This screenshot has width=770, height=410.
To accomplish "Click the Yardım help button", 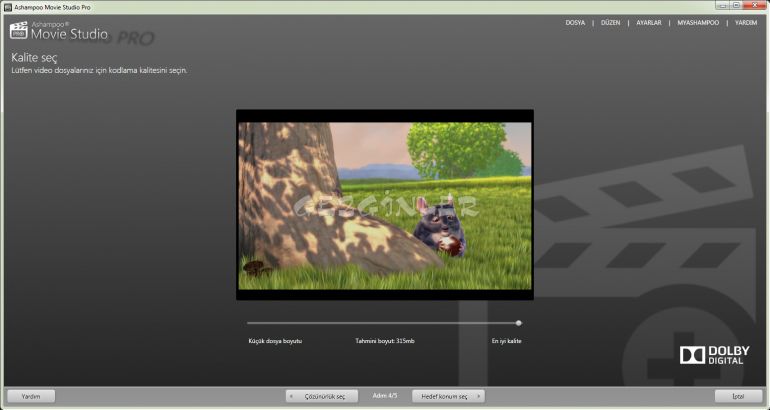I will click(31, 396).
